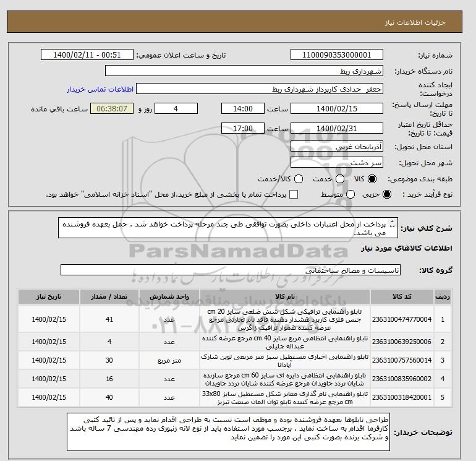Choose the جزیی purchase process option
Viewport: 476px width, 461px height.
tap(387, 194)
